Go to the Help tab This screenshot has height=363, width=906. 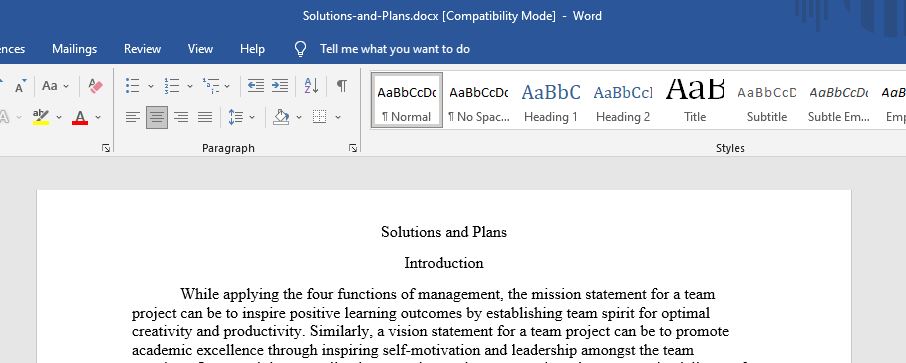pos(253,49)
